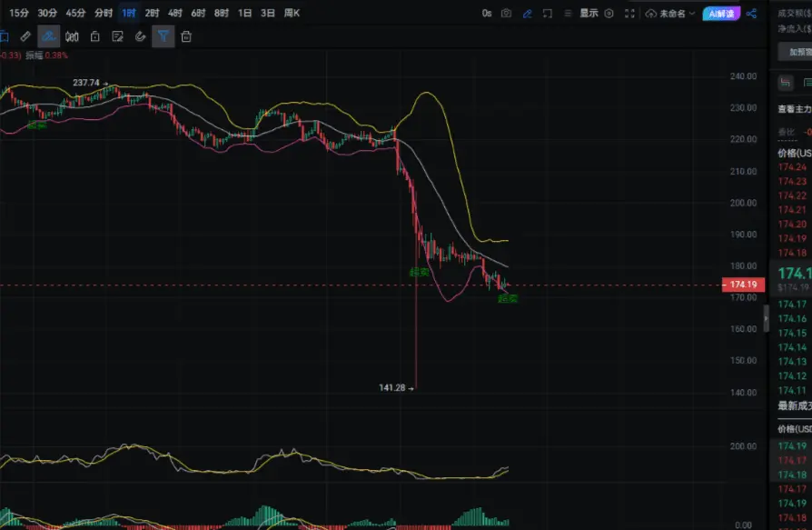Toggle the magnet snap tool
Viewport: 812px width, 530px height.
141,36
